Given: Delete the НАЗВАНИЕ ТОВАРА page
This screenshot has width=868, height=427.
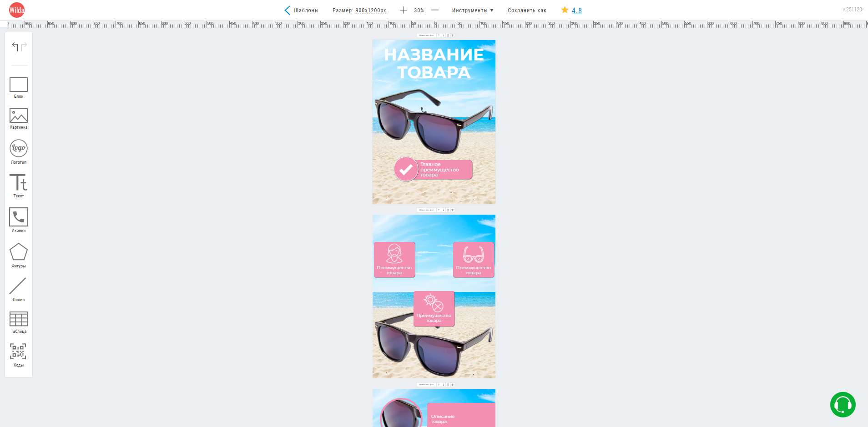Looking at the screenshot, I should (x=453, y=35).
